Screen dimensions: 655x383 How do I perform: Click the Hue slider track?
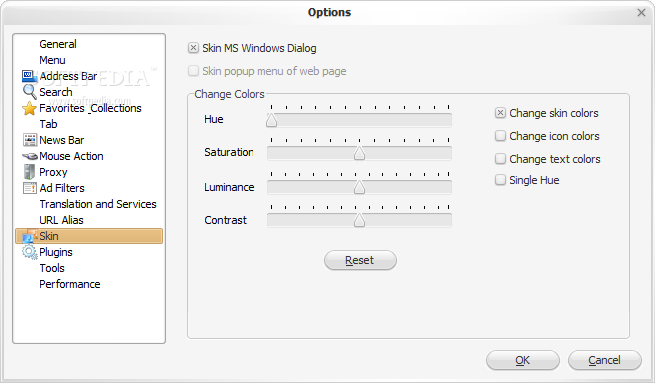coord(359,120)
